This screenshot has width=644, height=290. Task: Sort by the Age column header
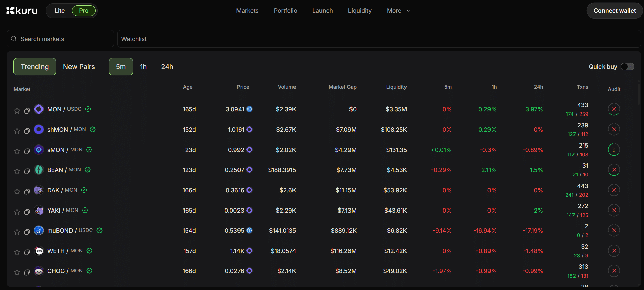(x=188, y=87)
